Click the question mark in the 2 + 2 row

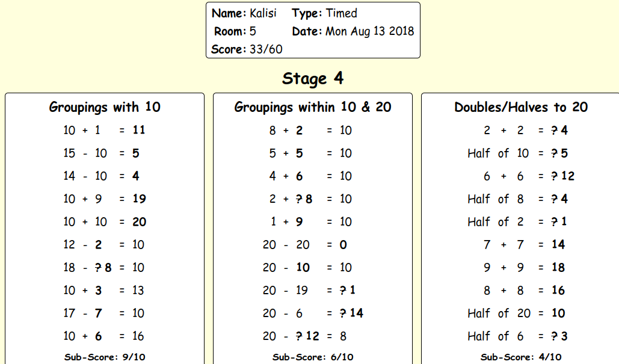[x=555, y=131]
